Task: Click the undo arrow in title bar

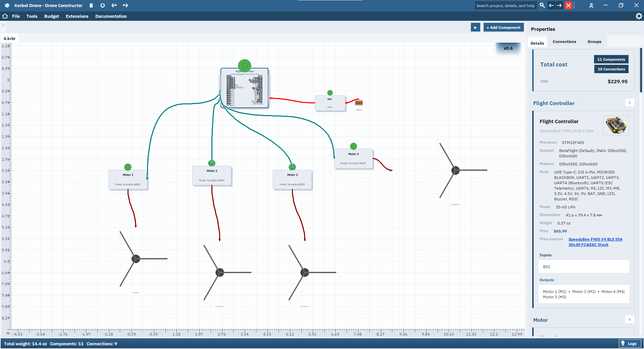Action: click(114, 5)
